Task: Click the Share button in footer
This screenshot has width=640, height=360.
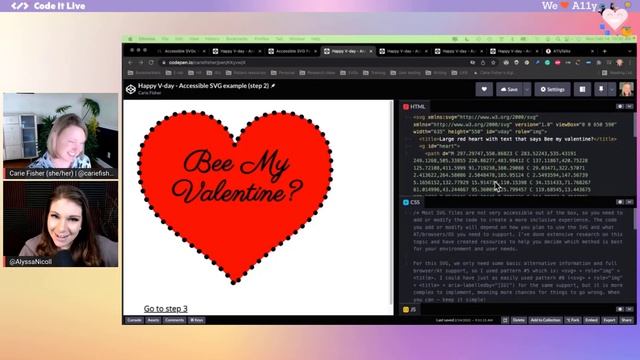Action: pos(627,320)
